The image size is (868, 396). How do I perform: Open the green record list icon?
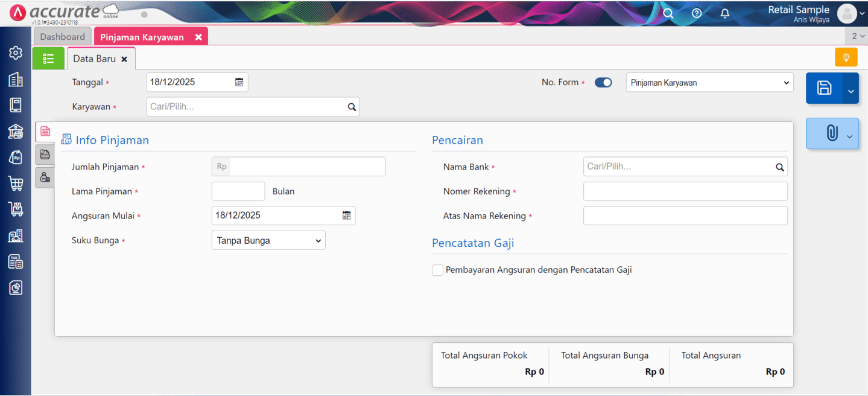48,58
